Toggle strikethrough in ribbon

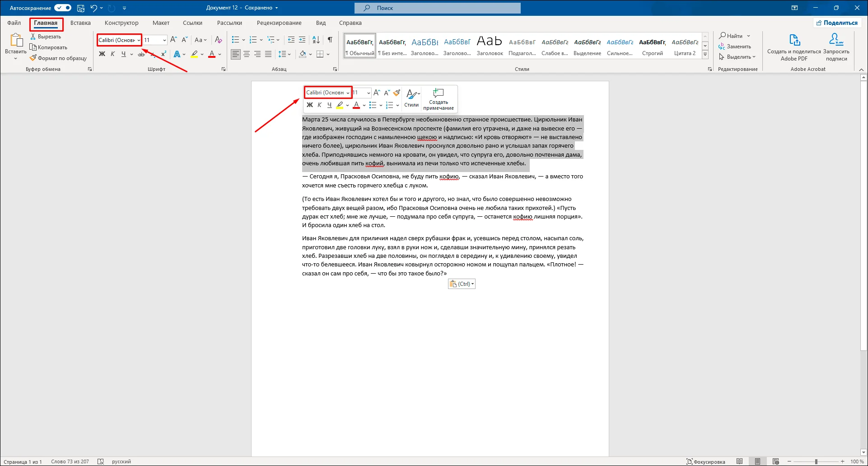pos(141,54)
